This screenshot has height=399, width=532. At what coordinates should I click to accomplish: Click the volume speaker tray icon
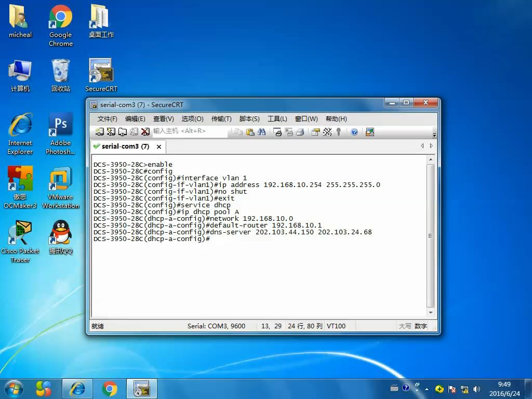click(477, 389)
